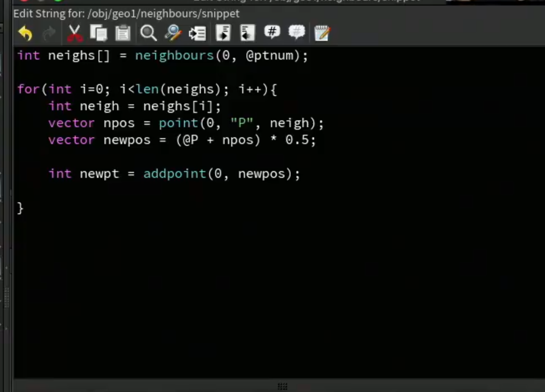Screen dimensions: 545x392
Task: Cut selection with the red scissors icon
Action: [74, 33]
